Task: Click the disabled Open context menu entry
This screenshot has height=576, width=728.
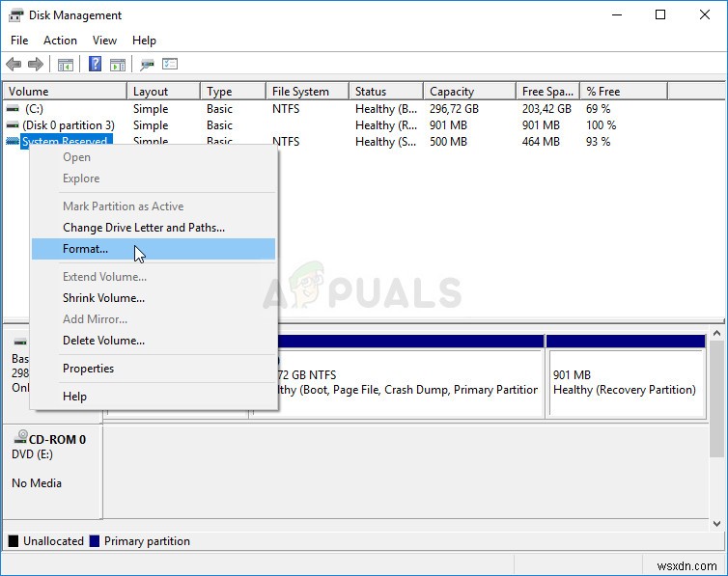Action: click(x=154, y=157)
